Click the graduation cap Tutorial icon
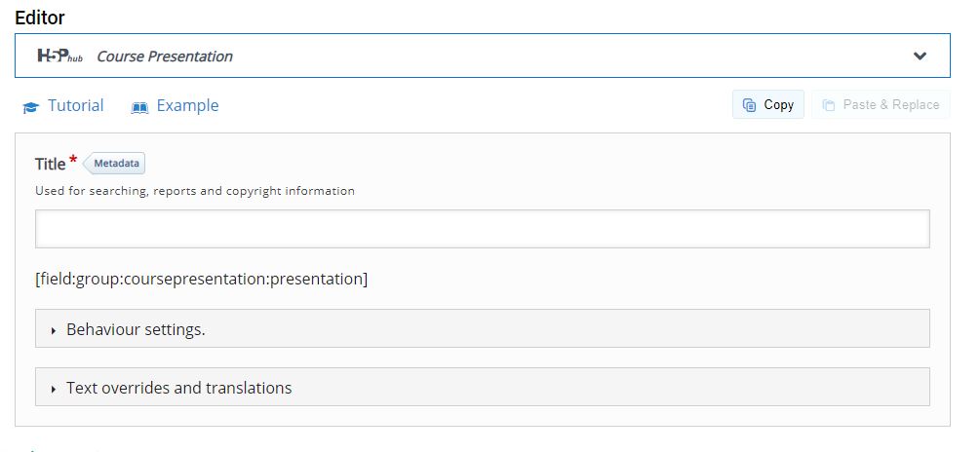This screenshot has width=980, height=452. tap(30, 107)
